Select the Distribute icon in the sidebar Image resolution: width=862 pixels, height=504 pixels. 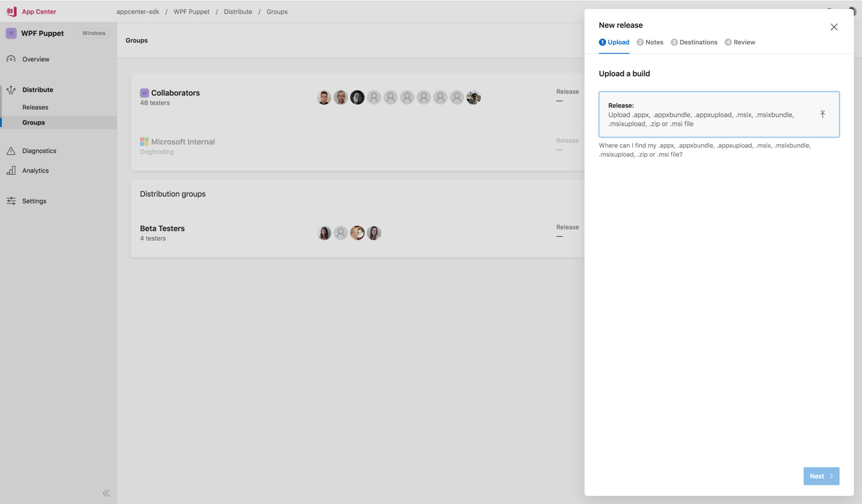pos(11,90)
